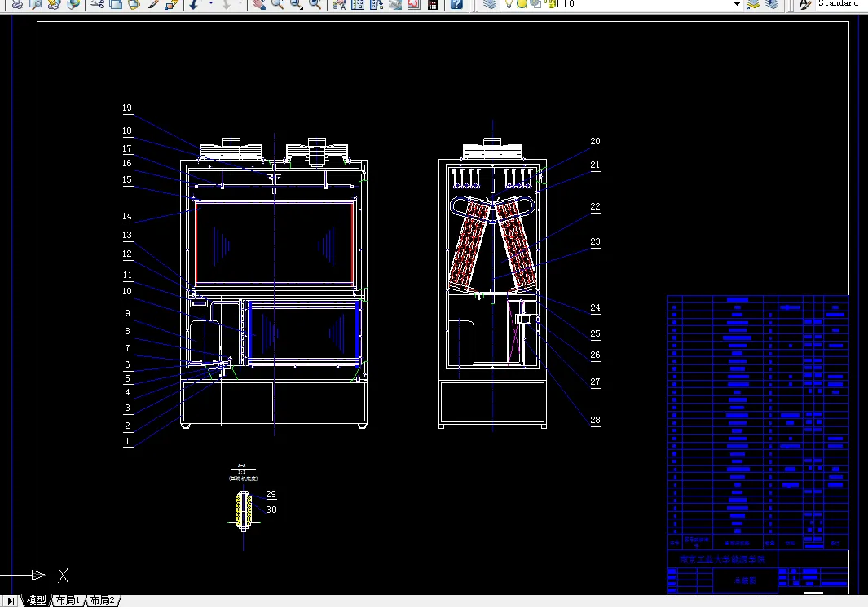Expand the layer list dropdown arrow
Screen dimensions: 868x609
click(x=737, y=4)
